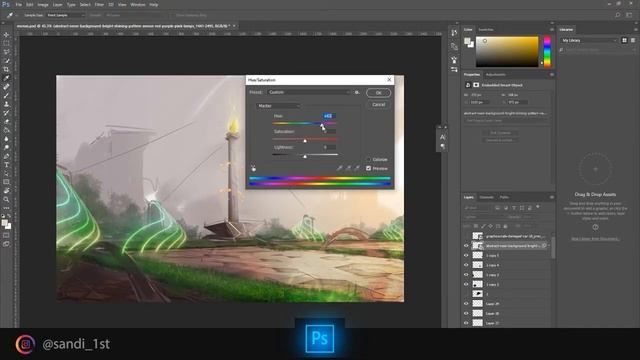This screenshot has height=360, width=640.
Task: Open the File menu
Action: 18,4
